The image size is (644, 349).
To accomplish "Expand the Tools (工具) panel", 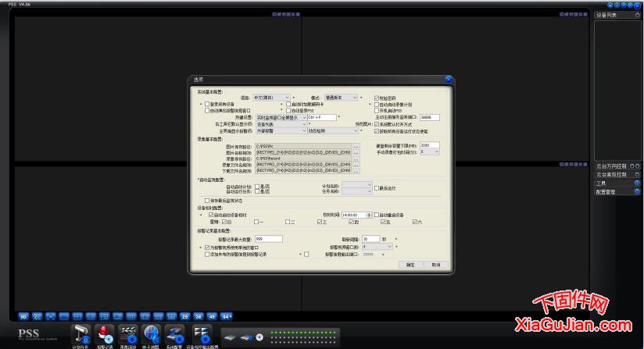I will [637, 183].
